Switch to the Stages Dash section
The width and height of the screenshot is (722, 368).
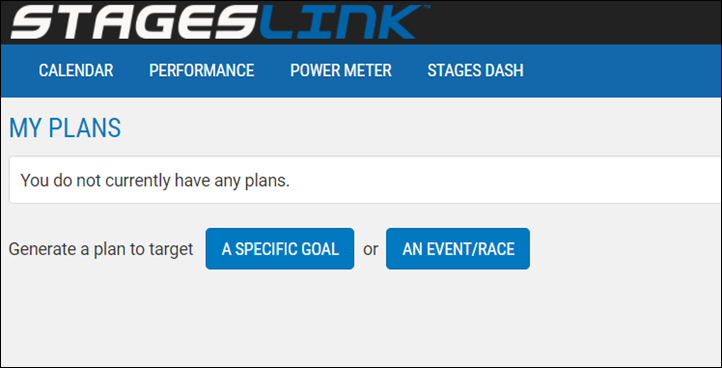coord(475,71)
